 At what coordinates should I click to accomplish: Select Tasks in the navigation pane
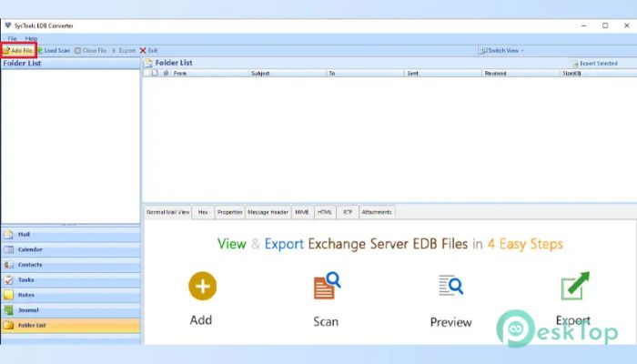[x=71, y=280]
